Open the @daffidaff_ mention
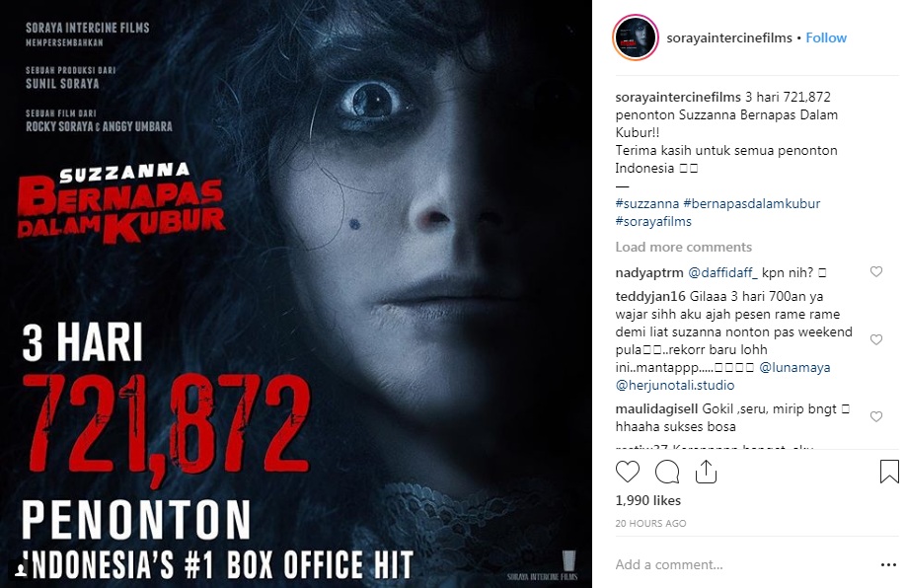This screenshot has width=906, height=588. tap(722, 272)
